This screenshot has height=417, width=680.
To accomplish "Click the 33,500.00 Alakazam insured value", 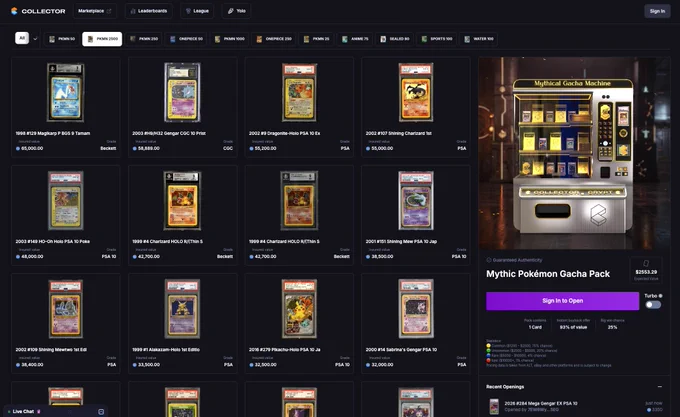I will point(149,365).
